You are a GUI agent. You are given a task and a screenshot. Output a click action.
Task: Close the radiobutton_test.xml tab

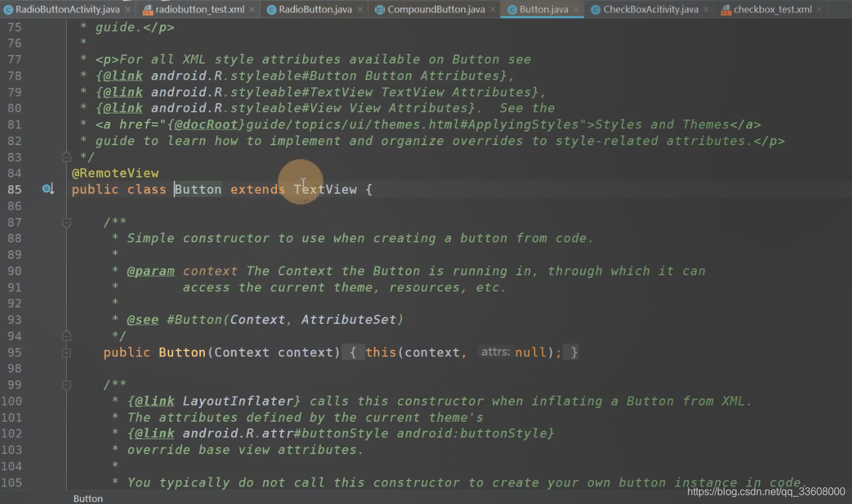point(252,10)
